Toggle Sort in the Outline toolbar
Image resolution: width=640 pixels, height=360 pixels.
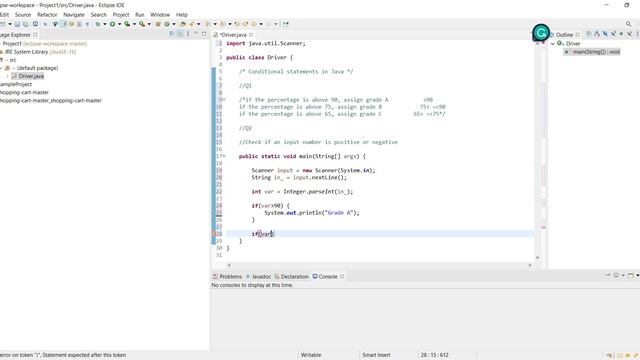click(x=597, y=34)
